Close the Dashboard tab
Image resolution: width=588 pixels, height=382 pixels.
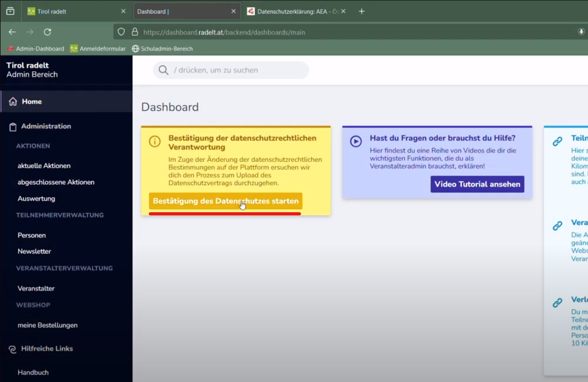pyautogui.click(x=233, y=11)
